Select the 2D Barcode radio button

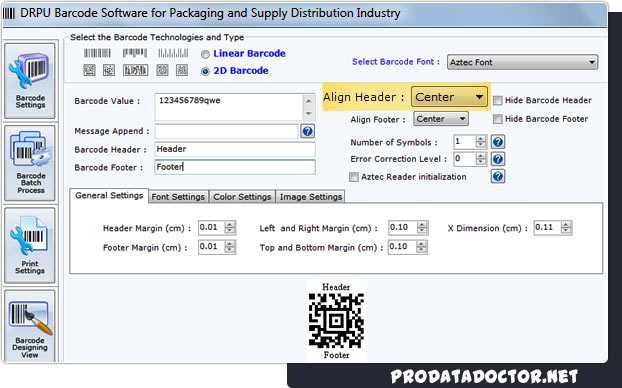pyautogui.click(x=205, y=71)
